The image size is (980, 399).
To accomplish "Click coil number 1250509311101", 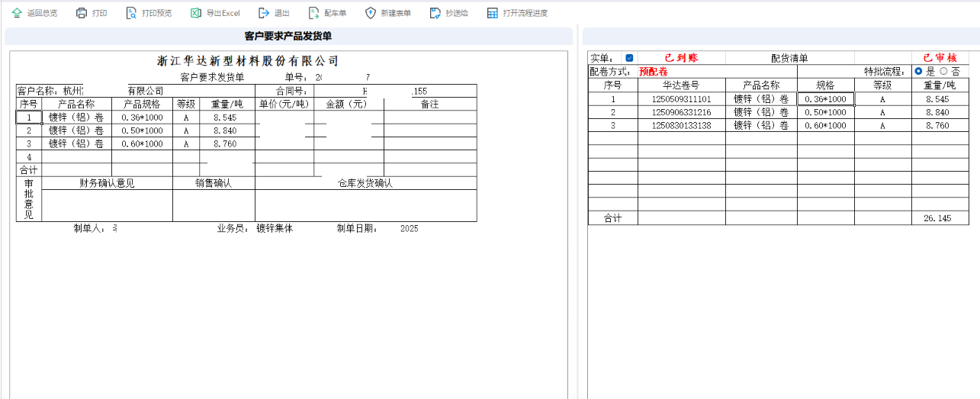I will pyautogui.click(x=681, y=99).
